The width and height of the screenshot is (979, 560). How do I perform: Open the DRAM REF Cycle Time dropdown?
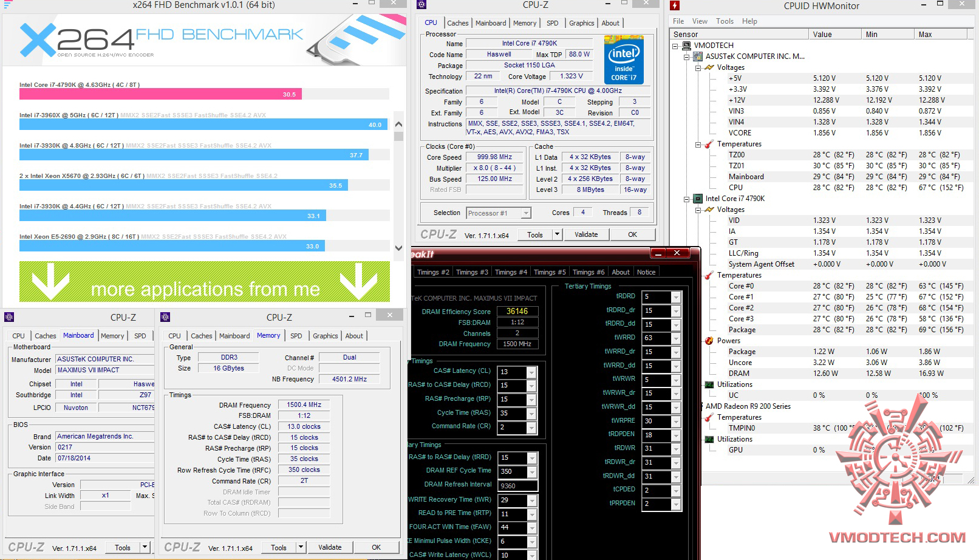[x=531, y=472]
